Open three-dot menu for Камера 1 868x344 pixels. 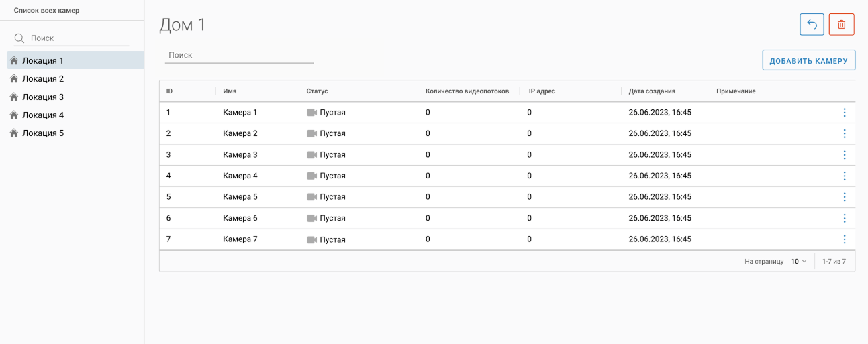pos(844,113)
